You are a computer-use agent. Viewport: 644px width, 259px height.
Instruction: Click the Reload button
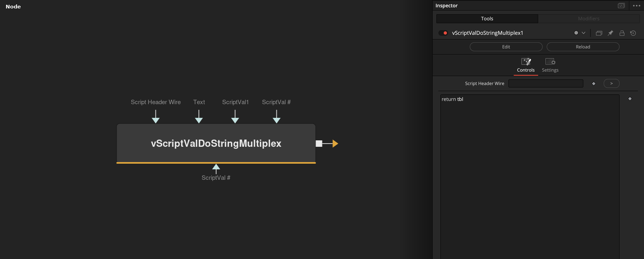click(583, 47)
